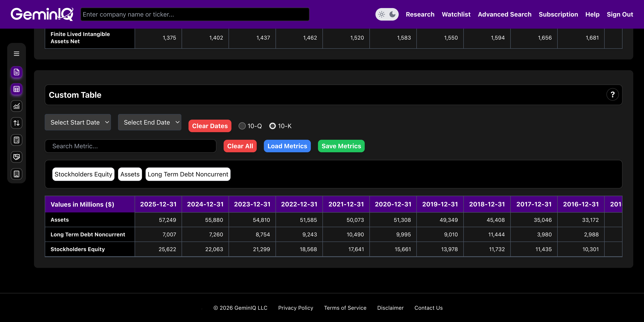Click the office building sidebar icon

coord(17,174)
